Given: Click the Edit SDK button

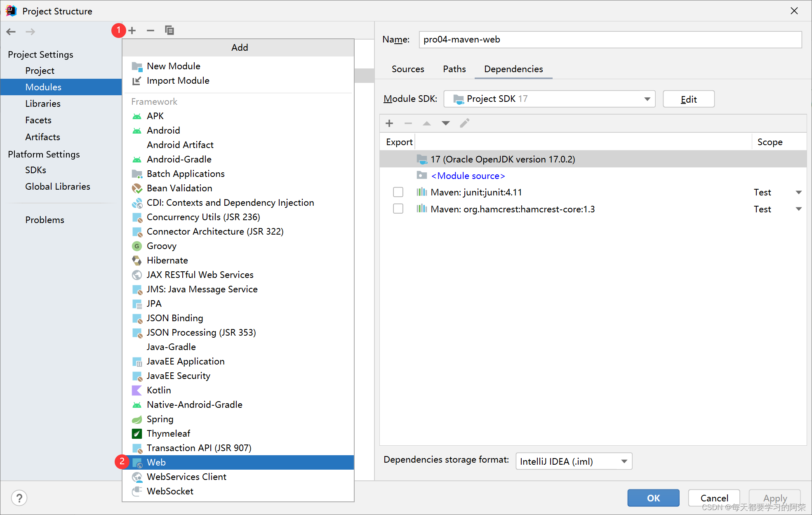Looking at the screenshot, I should tap(689, 99).
